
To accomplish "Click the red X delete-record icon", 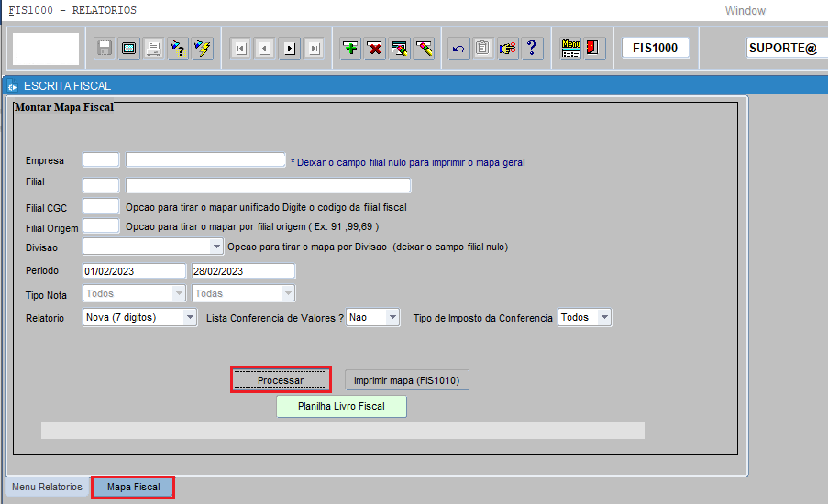I will [375, 49].
